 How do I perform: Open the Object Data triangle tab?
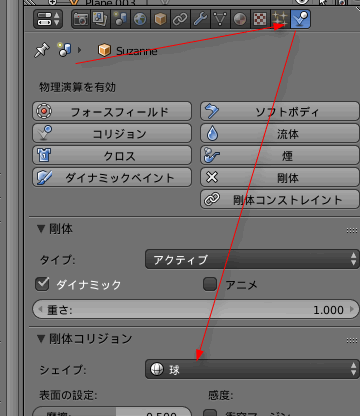coord(220,19)
